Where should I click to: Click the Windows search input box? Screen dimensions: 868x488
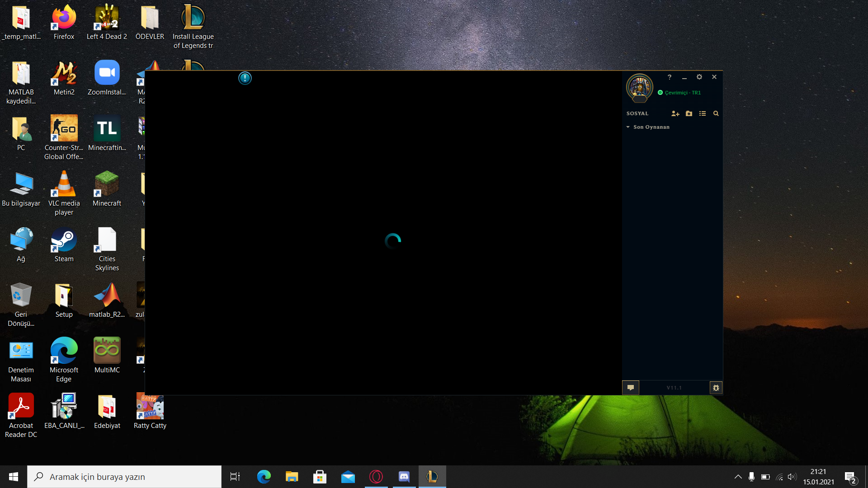click(124, 477)
